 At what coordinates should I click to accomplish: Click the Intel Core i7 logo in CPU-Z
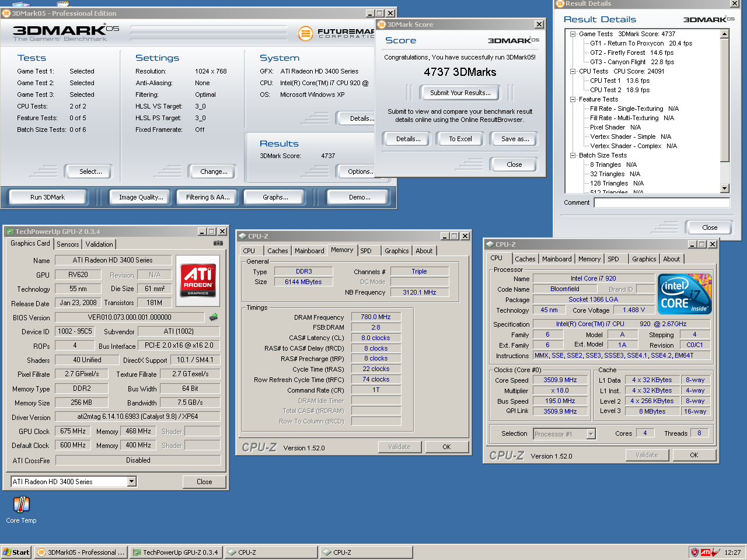tap(685, 293)
